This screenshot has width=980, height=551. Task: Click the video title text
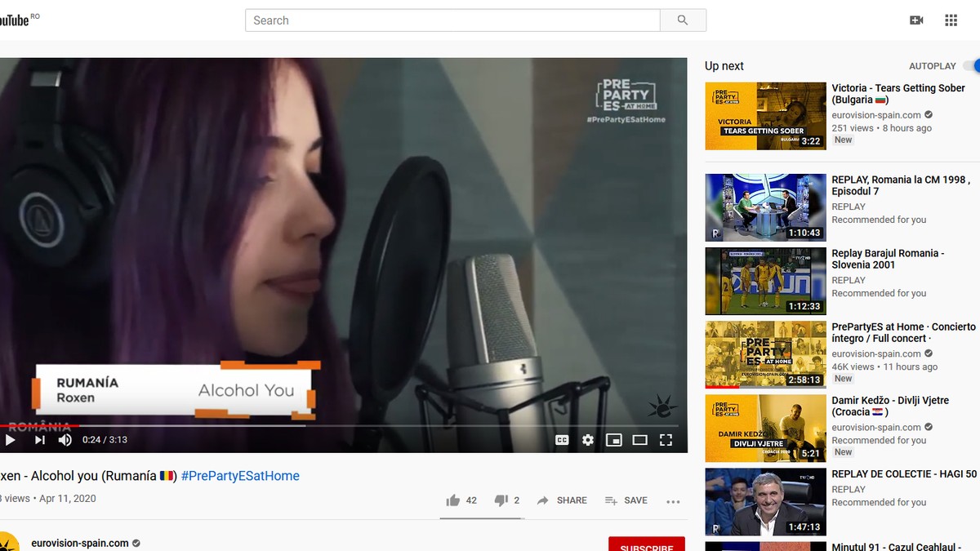click(88, 476)
